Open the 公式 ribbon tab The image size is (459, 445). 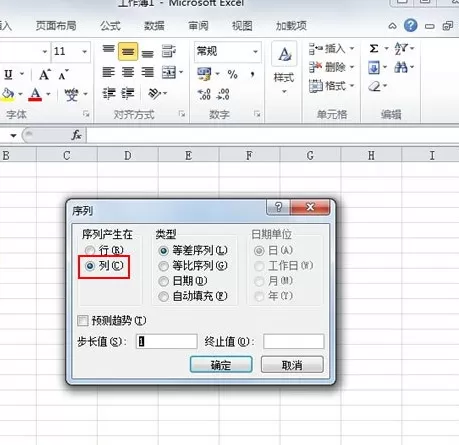110,26
